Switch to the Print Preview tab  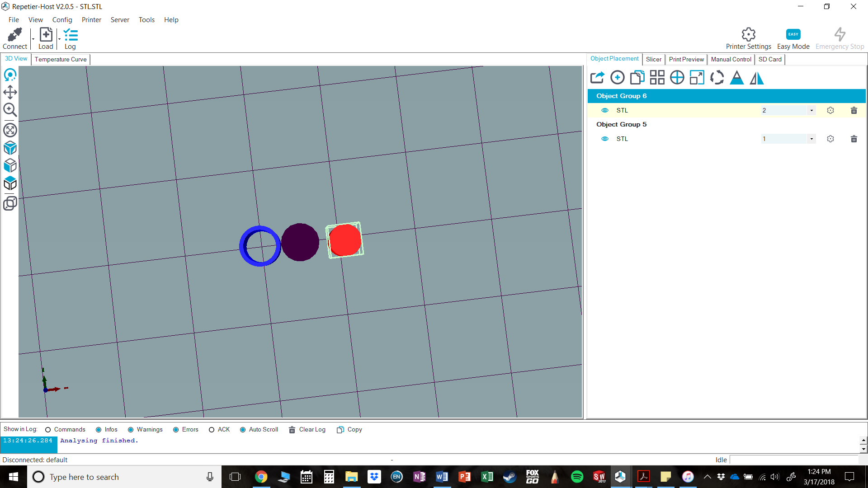pos(686,58)
